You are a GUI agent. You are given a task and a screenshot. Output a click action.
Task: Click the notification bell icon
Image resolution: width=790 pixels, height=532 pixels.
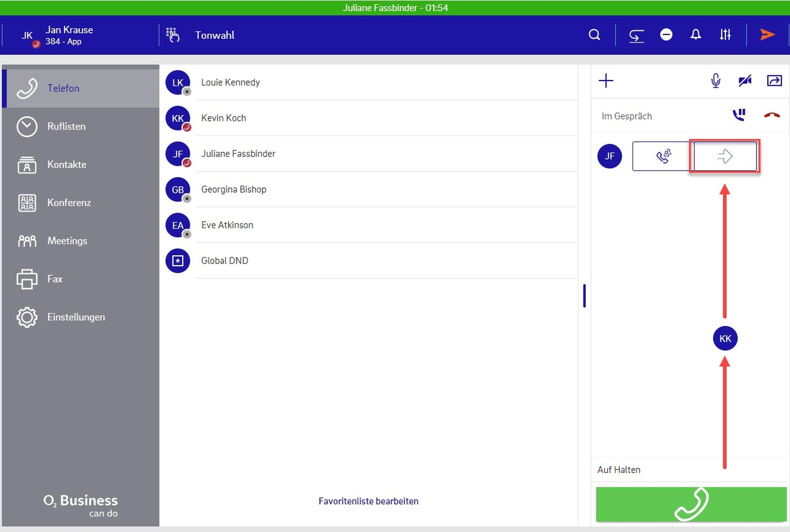click(696, 35)
